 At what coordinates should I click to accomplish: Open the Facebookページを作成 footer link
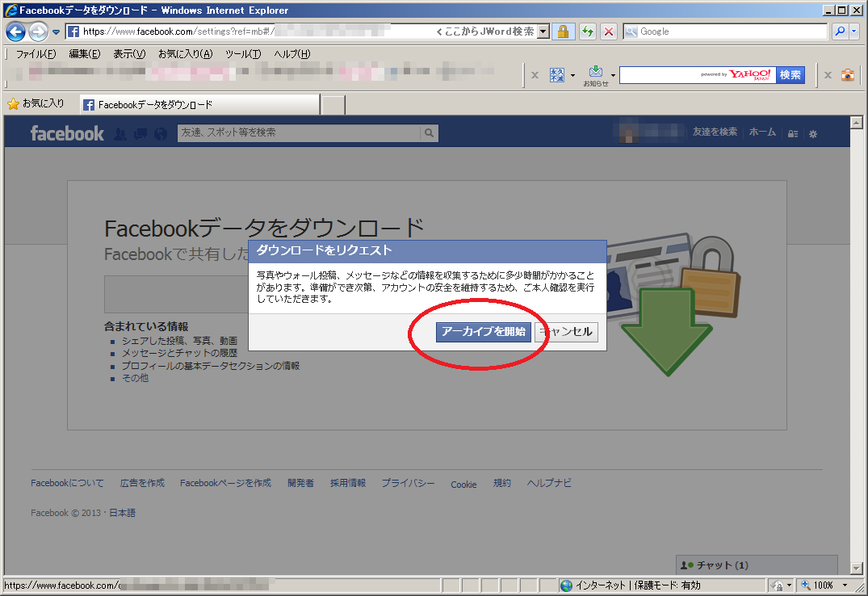point(225,483)
